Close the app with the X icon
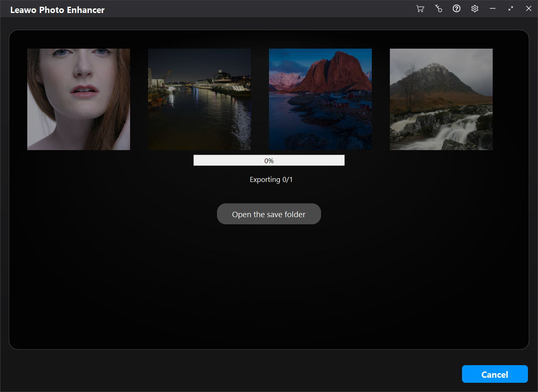Screen dimensions: 538x392 pyautogui.click(x=529, y=9)
